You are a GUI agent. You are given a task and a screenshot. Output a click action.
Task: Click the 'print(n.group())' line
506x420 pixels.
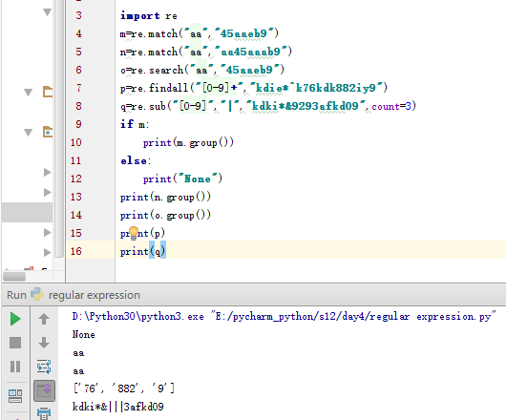click(x=165, y=197)
